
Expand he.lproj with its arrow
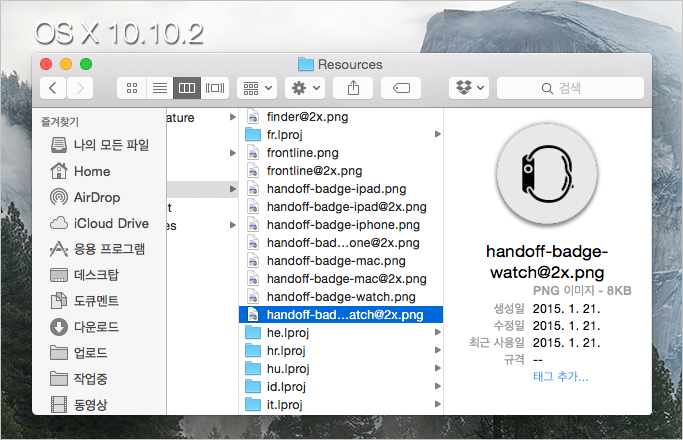tap(437, 332)
